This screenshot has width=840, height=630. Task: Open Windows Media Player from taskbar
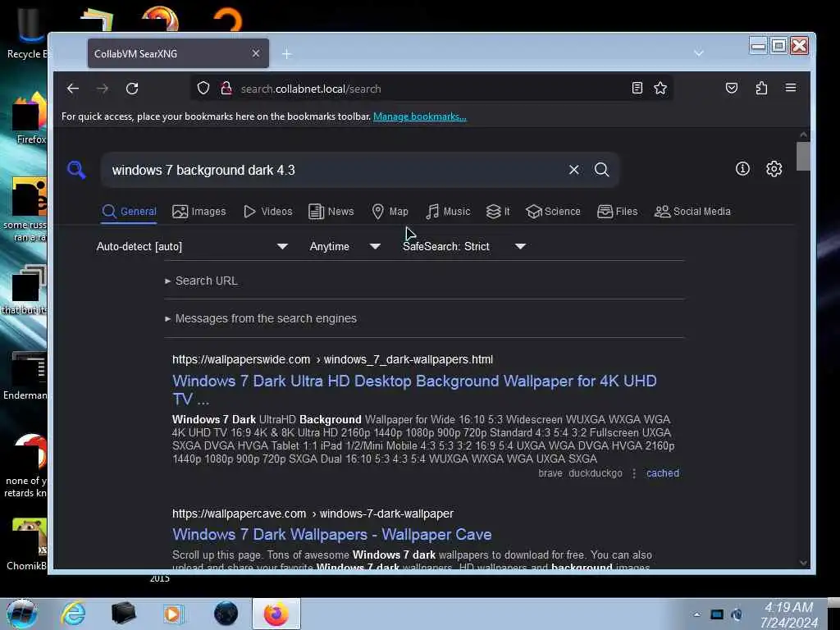point(173,614)
